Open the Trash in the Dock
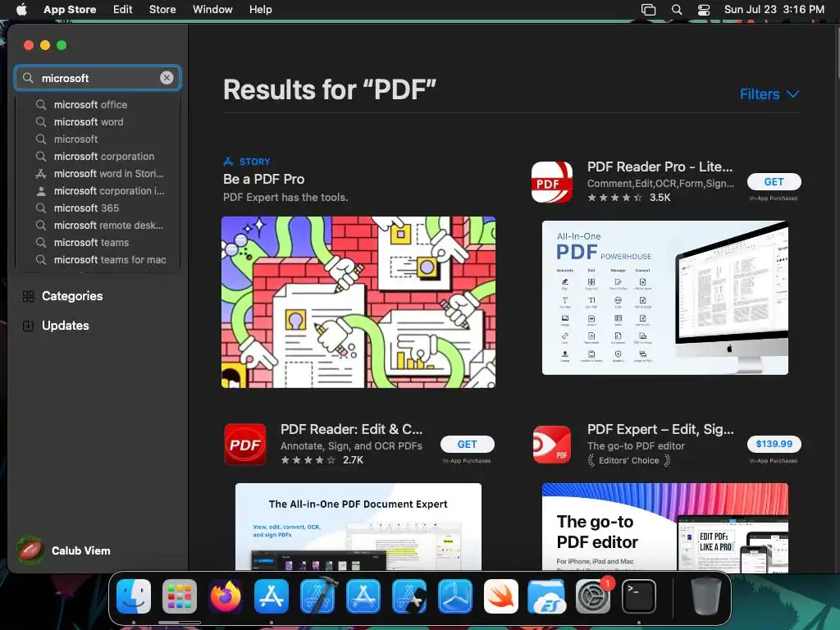Image resolution: width=840 pixels, height=630 pixels. (705, 596)
